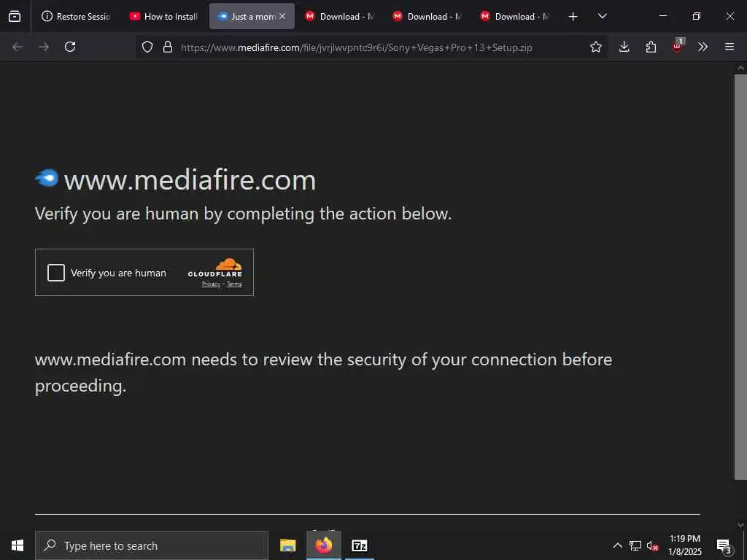Click the www.mediafire.com heading text
Screen dimensions: 747x560
click(x=190, y=180)
